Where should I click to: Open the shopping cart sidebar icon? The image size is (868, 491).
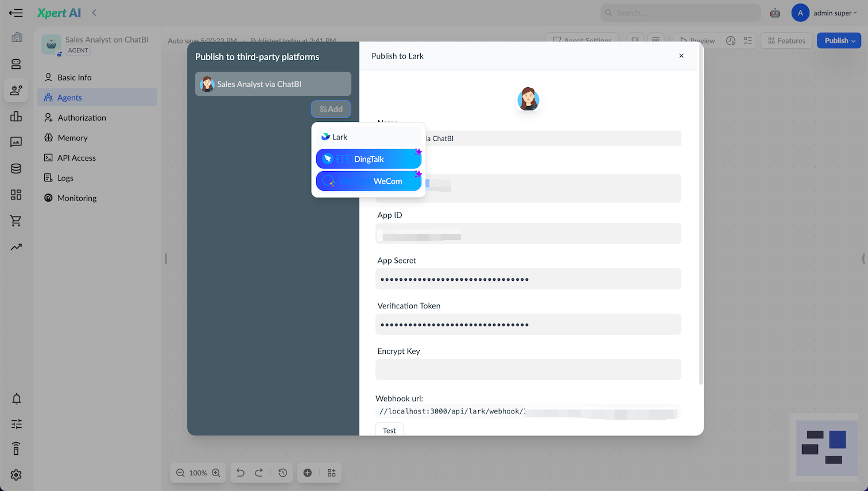16,221
